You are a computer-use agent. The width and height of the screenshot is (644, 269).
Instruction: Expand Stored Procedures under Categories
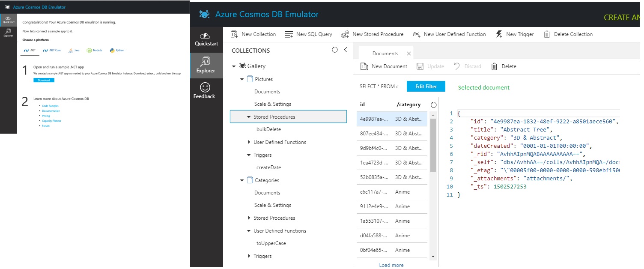point(249,218)
